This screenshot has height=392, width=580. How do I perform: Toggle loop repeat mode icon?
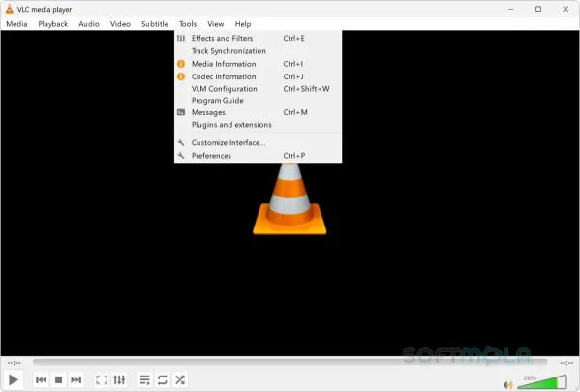pyautogui.click(x=163, y=379)
